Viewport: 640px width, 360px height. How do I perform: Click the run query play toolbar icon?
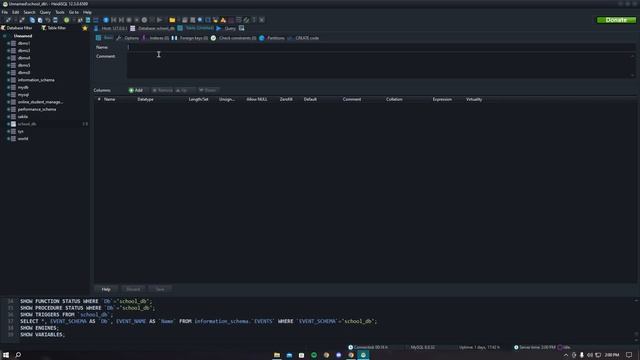[160, 20]
